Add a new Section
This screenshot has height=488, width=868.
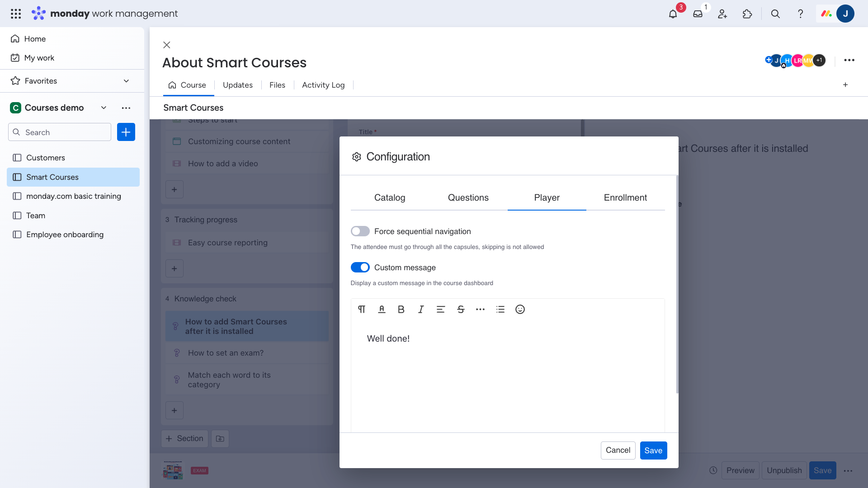[x=184, y=439]
